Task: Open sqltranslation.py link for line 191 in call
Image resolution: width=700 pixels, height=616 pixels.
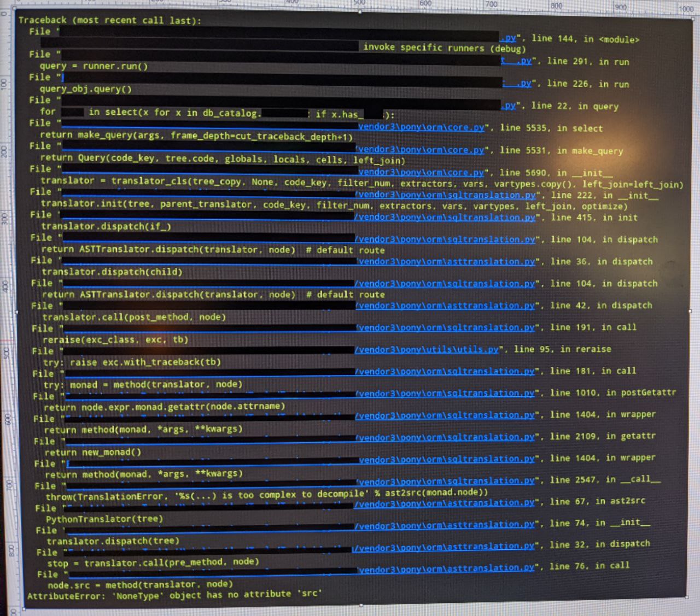Action: point(445,327)
